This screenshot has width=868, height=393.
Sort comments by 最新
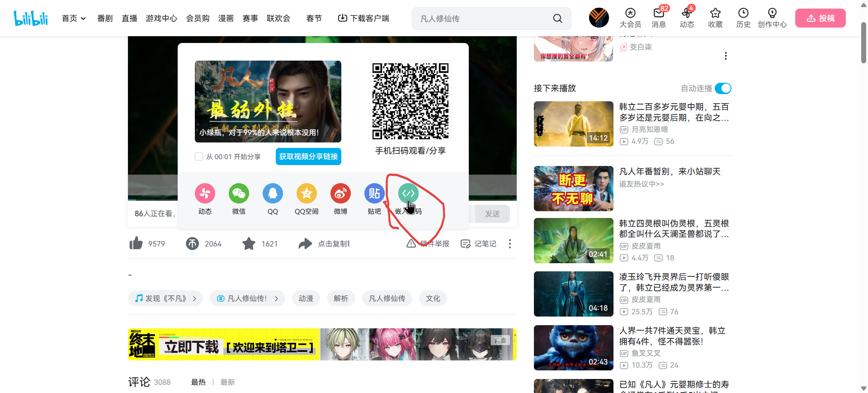tap(227, 382)
